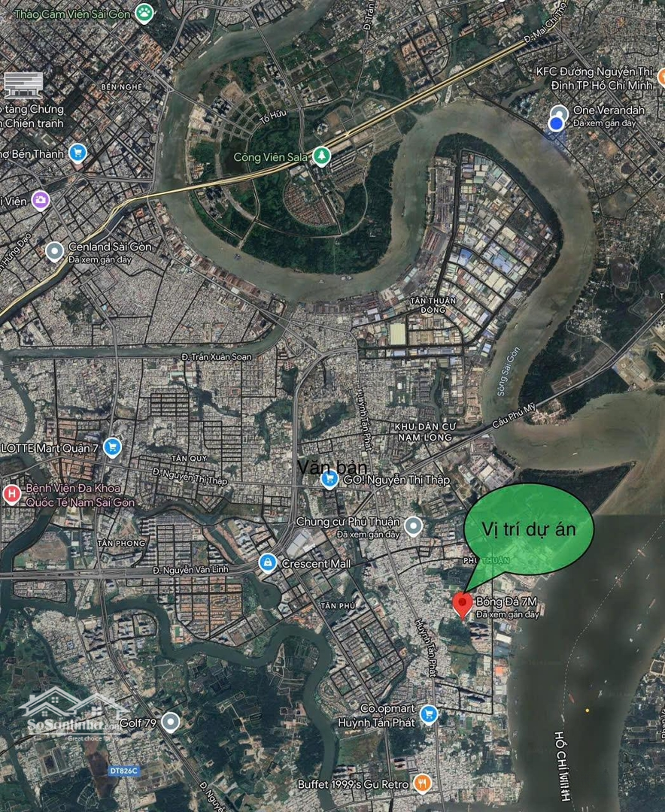Select the Công Viên Sala park marker
The height and width of the screenshot is (812, 665).
[322, 156]
